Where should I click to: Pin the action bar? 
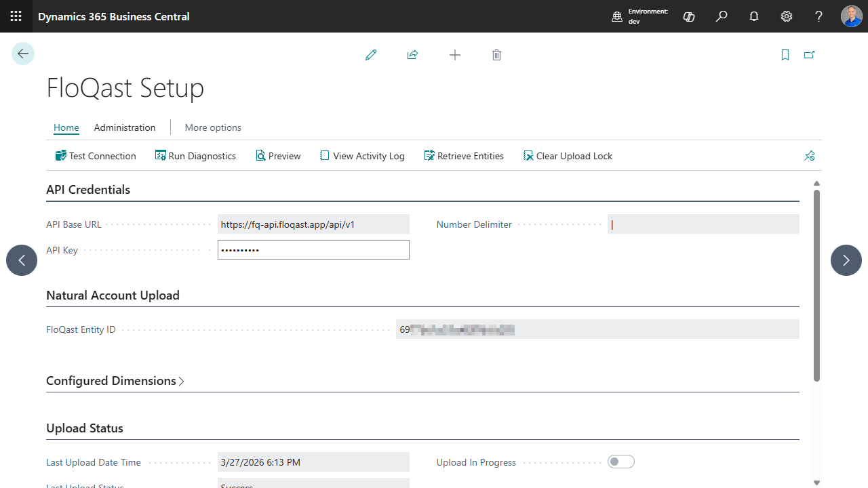coord(809,156)
